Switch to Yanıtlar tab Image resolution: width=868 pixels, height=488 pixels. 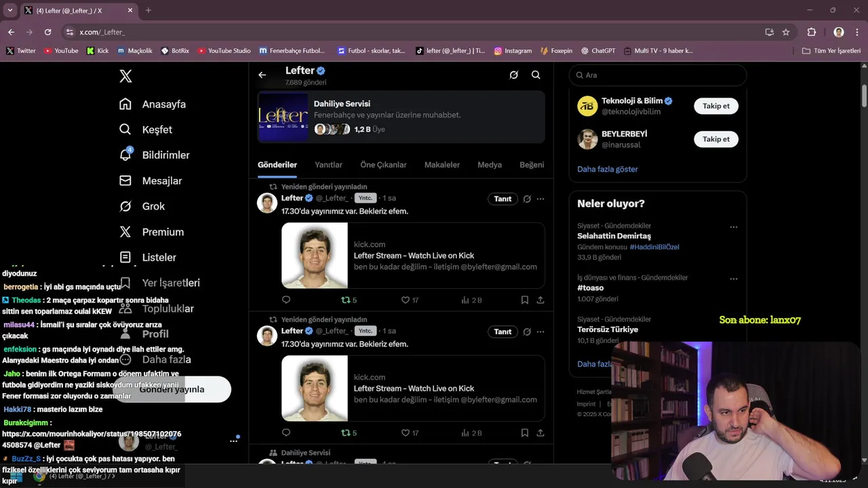coord(328,165)
